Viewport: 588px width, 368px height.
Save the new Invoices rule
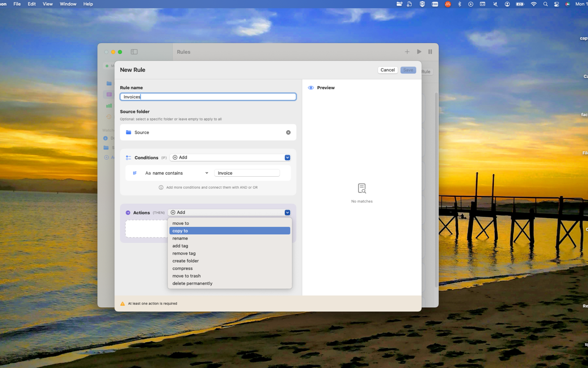408,69
